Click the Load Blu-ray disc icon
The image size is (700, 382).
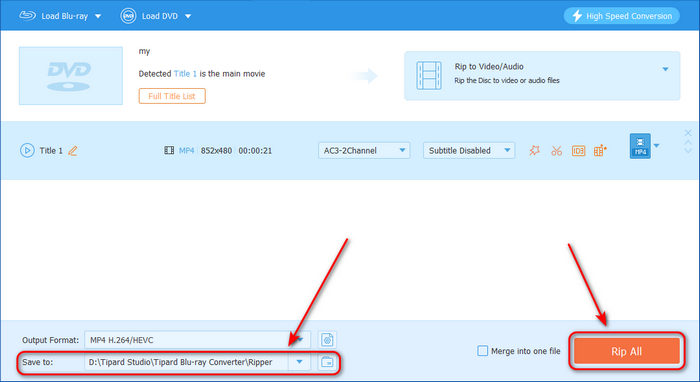(27, 16)
